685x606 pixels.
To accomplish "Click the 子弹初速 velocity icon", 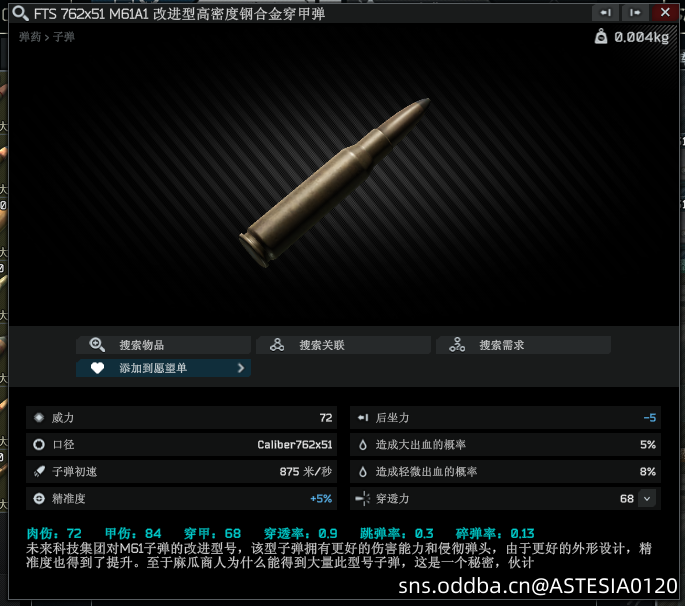I will tap(39, 472).
